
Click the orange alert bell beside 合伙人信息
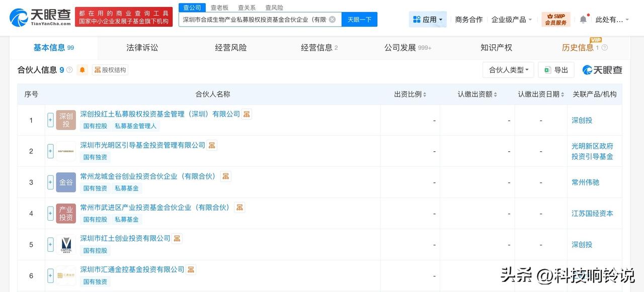(x=83, y=70)
